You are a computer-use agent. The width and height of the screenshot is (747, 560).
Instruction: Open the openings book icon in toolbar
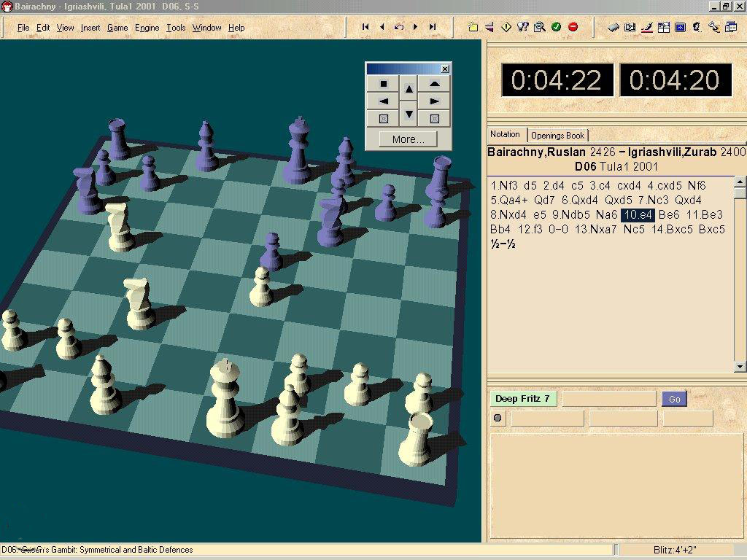[x=630, y=27]
